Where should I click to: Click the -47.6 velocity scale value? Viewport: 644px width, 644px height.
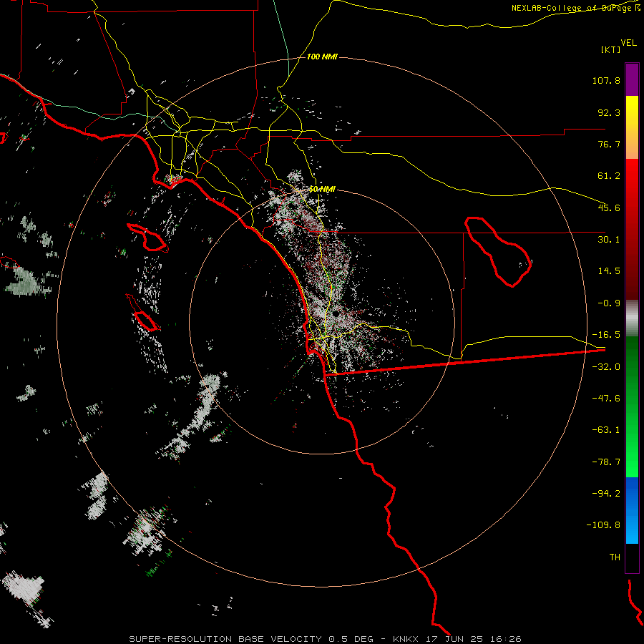click(x=606, y=399)
